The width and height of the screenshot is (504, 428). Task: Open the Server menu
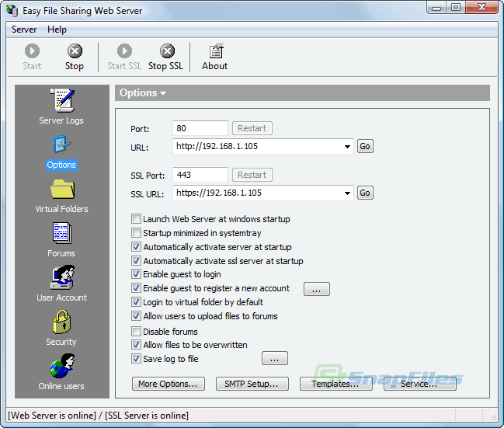(24, 30)
